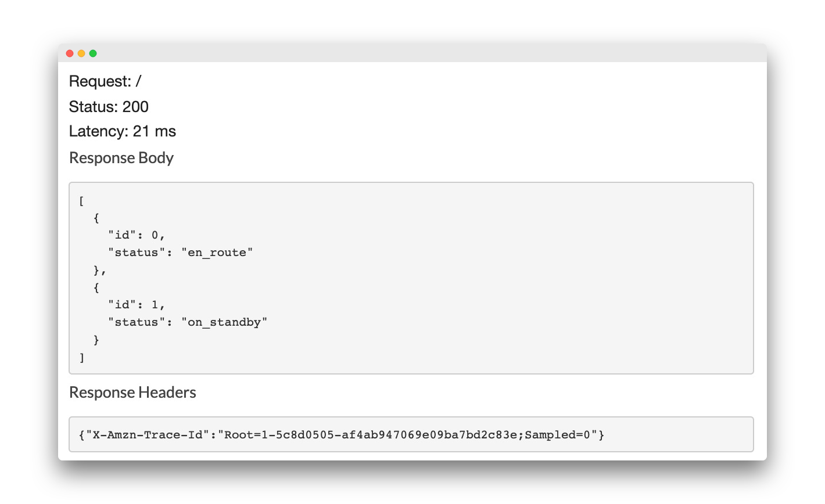Select the Sampled=0 text
This screenshot has width=825, height=504.
pyautogui.click(x=558, y=434)
